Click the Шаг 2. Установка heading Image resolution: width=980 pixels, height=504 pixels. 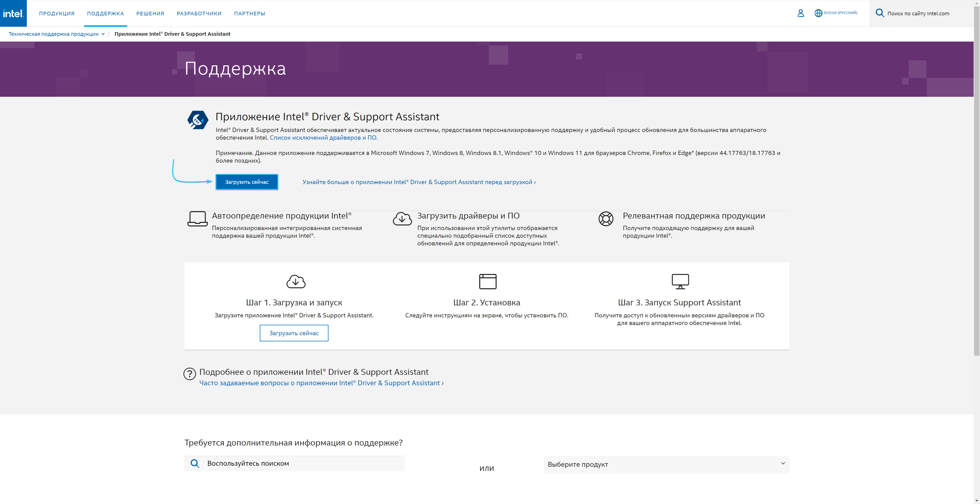(x=487, y=303)
